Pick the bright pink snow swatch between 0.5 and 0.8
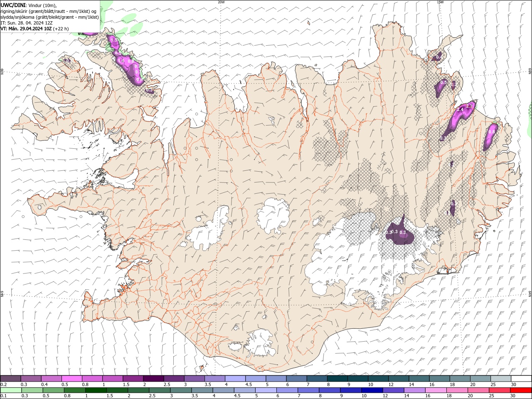The width and height of the screenshot is (532, 399). (x=71, y=379)
